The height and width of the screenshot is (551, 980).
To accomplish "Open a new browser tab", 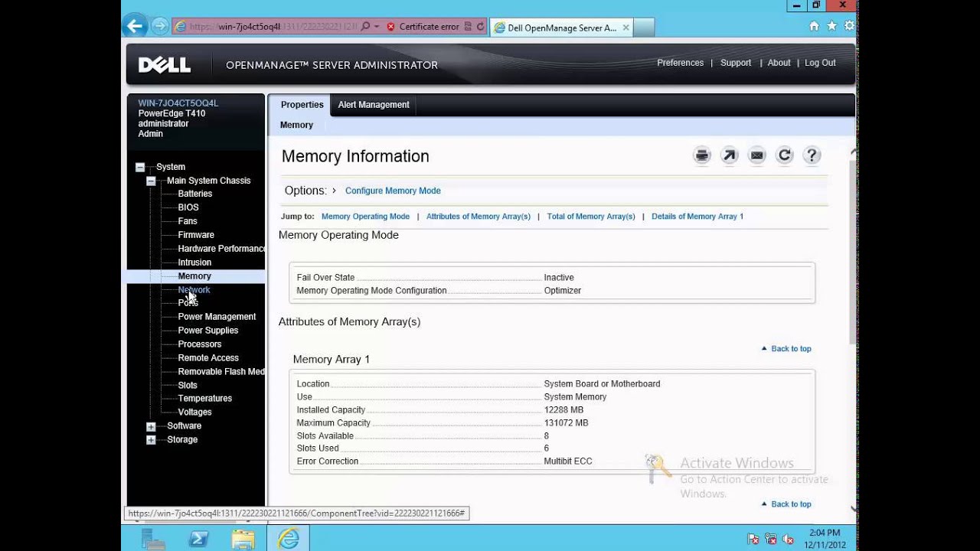I will coord(644,28).
